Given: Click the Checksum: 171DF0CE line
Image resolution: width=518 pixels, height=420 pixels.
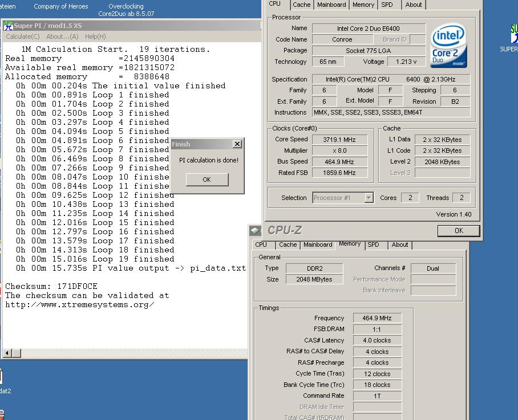Looking at the screenshot, I should pyautogui.click(x=51, y=287).
